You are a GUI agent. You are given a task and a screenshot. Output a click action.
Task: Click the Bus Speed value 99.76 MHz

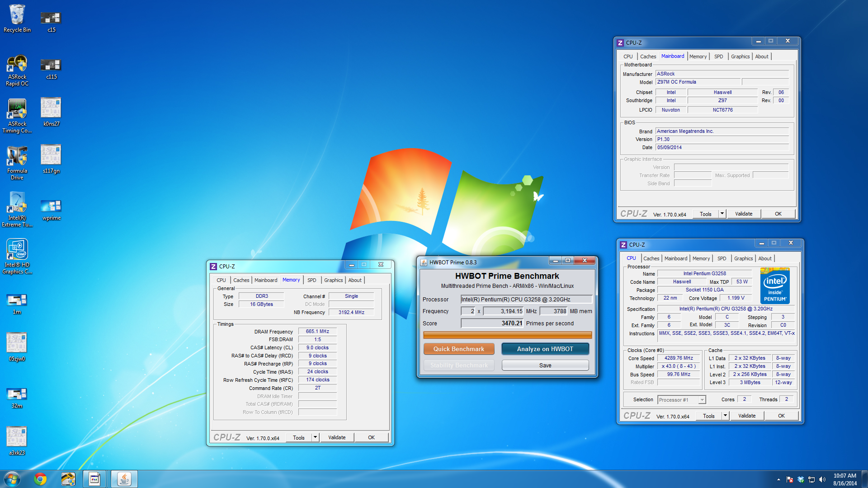click(679, 374)
